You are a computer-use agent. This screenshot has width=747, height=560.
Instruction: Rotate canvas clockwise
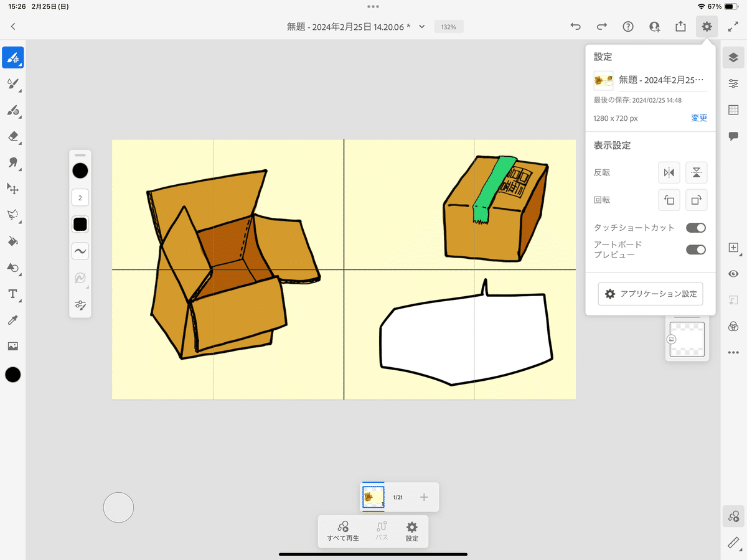tap(697, 200)
